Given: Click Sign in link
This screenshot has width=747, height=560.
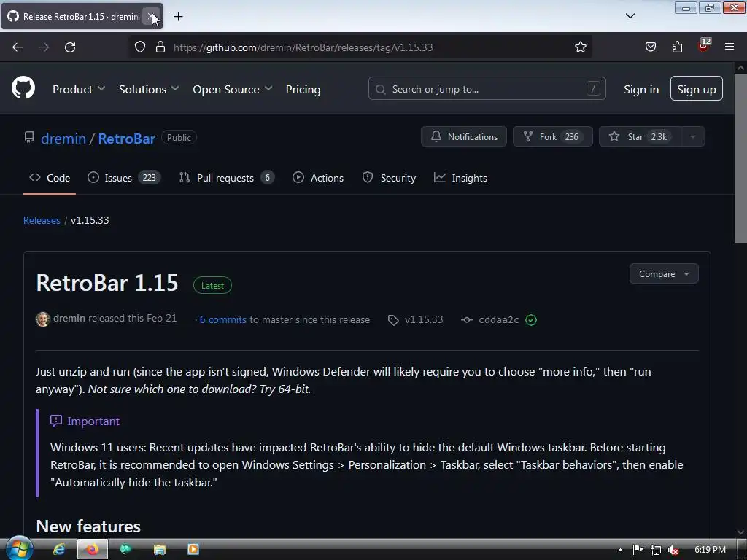Looking at the screenshot, I should pyautogui.click(x=641, y=89).
